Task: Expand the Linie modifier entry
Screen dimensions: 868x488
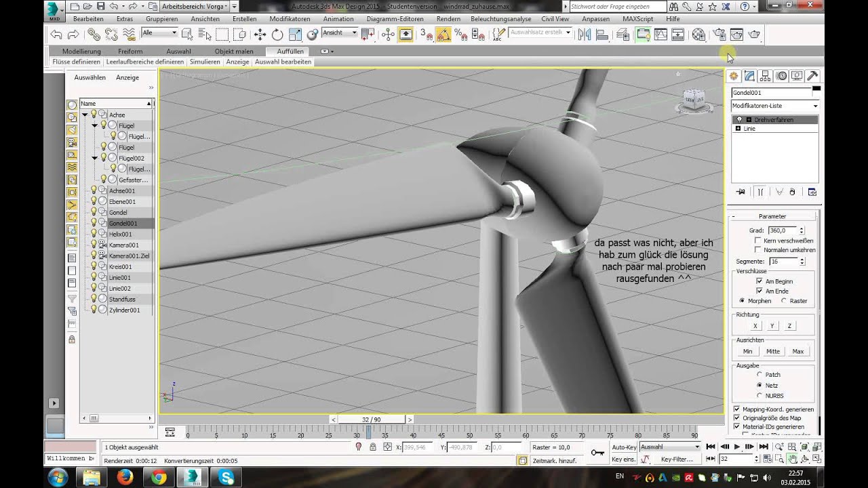Action: coord(738,128)
